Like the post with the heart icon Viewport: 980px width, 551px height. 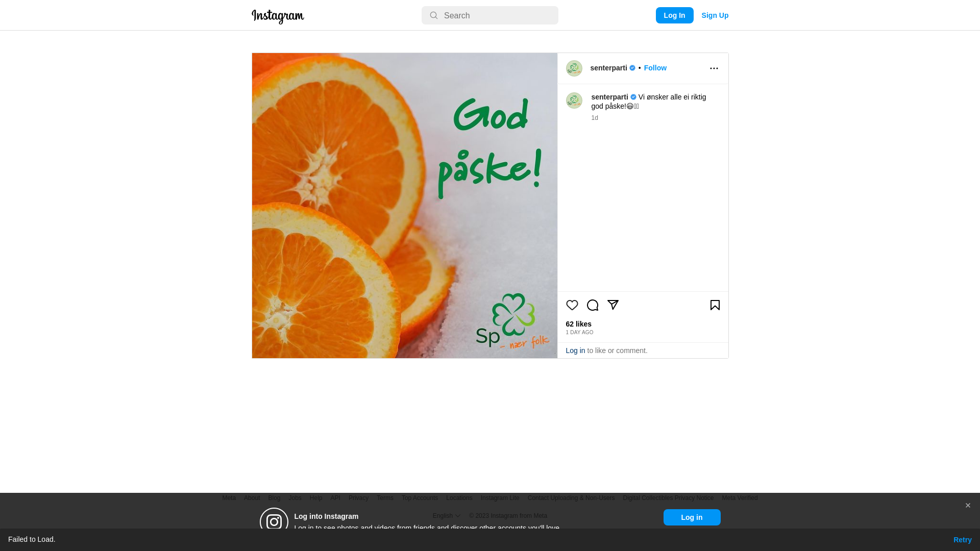(572, 305)
